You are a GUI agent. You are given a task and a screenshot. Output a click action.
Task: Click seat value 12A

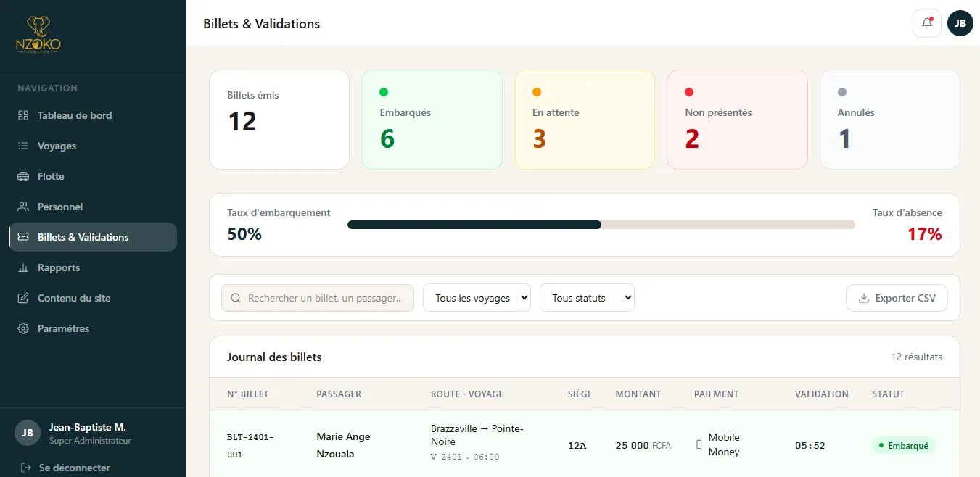(577, 445)
